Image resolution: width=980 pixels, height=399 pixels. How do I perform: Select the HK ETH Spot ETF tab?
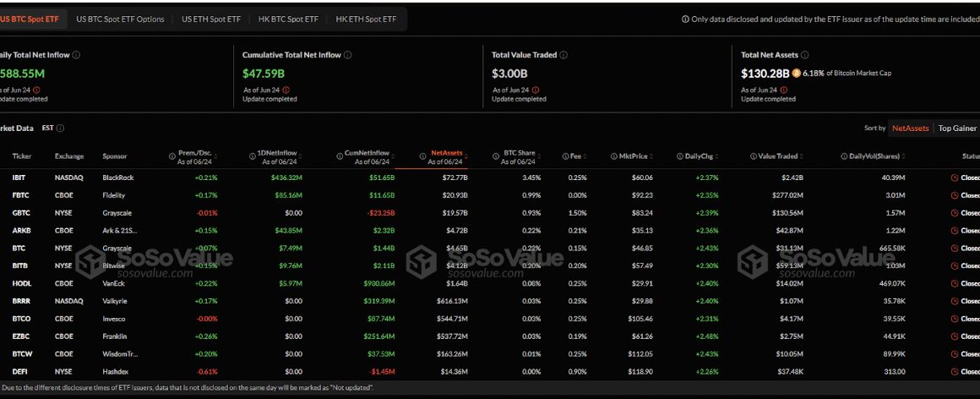(x=366, y=19)
